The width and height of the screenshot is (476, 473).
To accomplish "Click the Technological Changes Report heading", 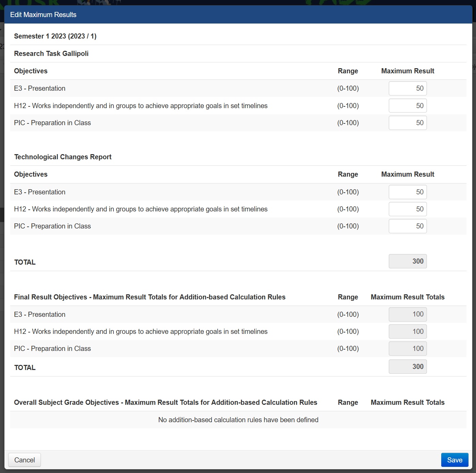I will [x=63, y=157].
